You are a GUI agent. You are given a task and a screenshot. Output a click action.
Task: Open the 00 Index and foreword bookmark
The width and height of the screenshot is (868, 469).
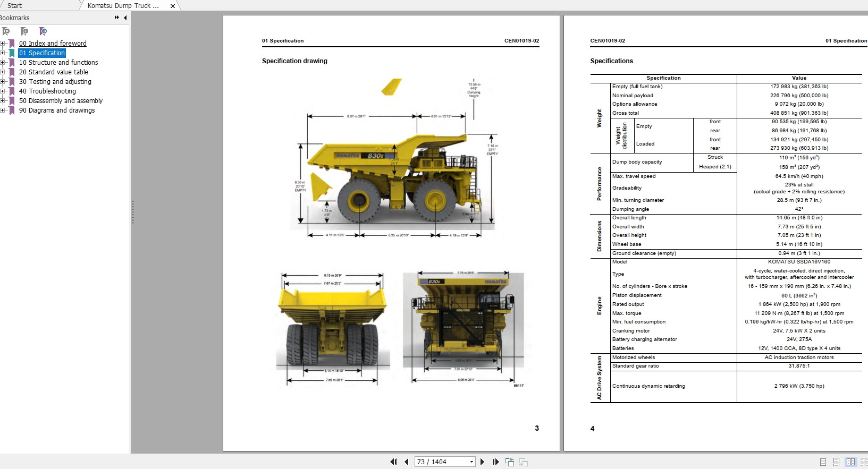(53, 44)
